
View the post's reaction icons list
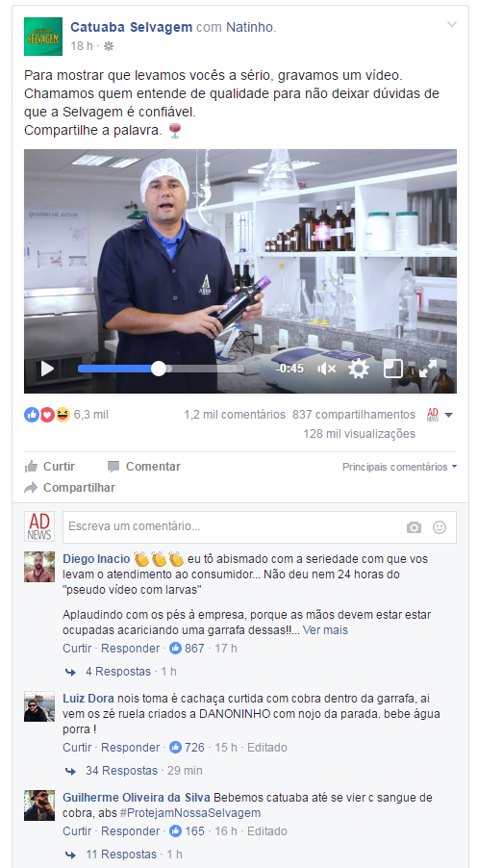pyautogui.click(x=47, y=415)
